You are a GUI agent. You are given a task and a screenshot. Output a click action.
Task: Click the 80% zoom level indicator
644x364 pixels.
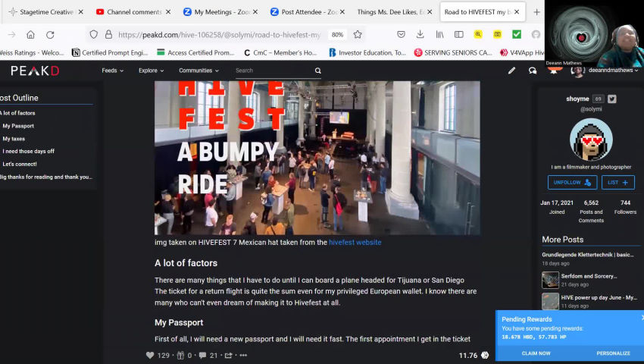(337, 35)
